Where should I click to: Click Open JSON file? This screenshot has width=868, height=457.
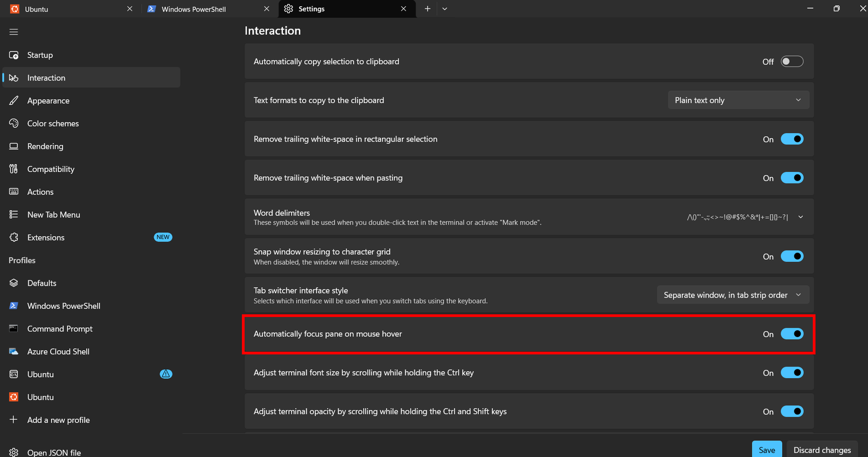[91, 452]
